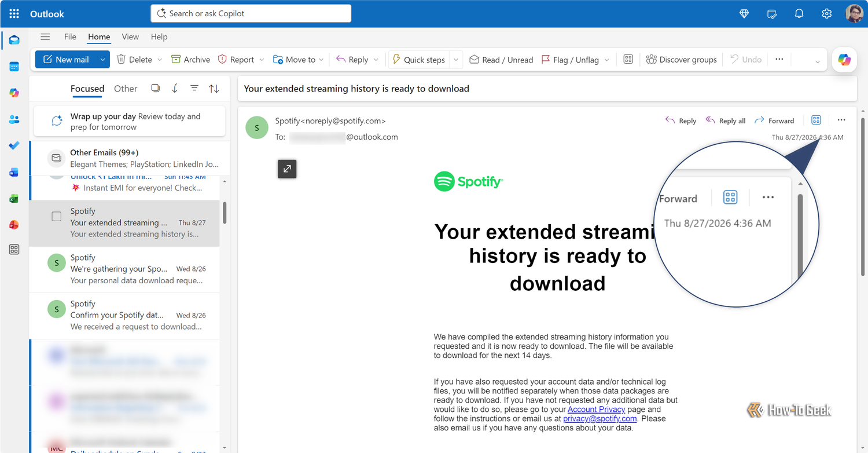The height and width of the screenshot is (453, 868).
Task: Toggle the hamburger navigation pane button
Action: 45,36
